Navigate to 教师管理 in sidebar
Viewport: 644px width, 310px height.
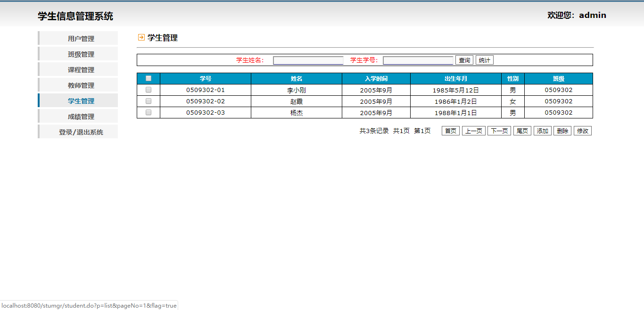click(81, 85)
